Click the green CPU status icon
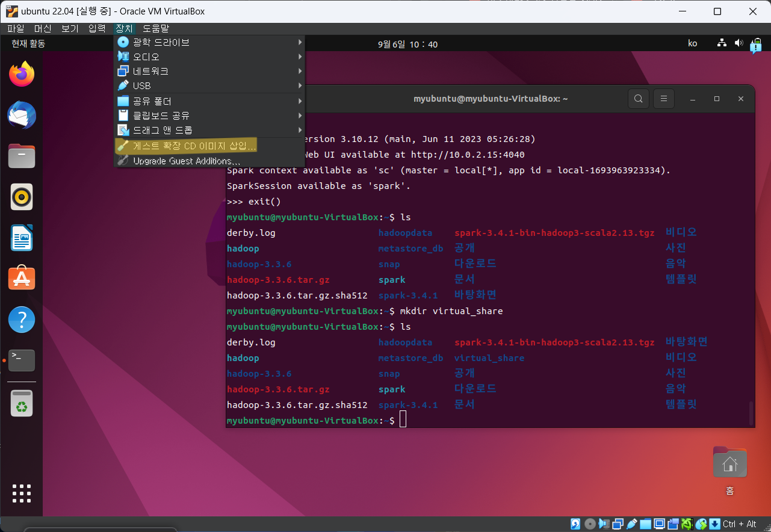 (687, 524)
